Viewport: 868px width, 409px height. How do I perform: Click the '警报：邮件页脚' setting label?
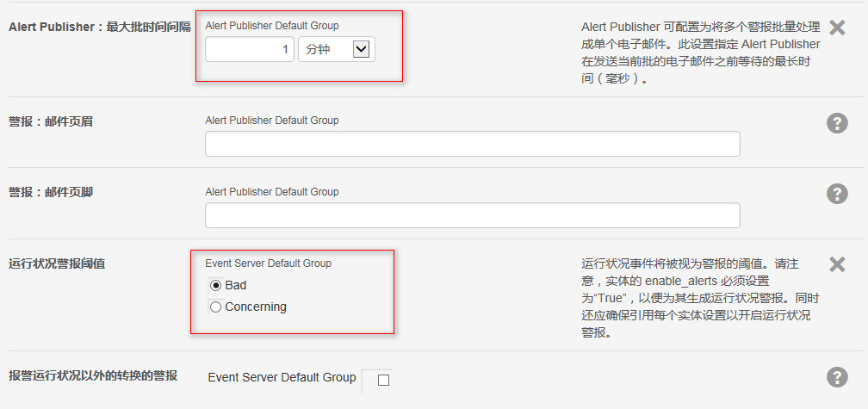coord(50,192)
